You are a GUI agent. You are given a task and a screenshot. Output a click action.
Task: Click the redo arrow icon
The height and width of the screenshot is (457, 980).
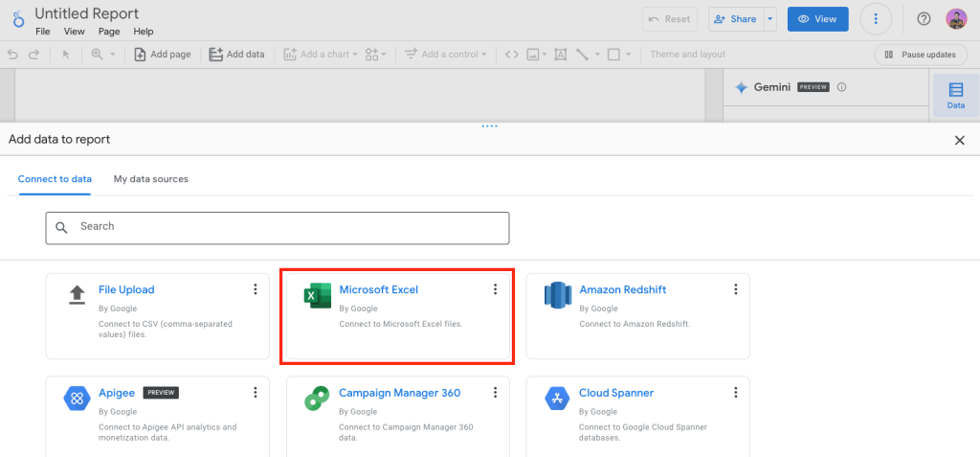(33, 55)
